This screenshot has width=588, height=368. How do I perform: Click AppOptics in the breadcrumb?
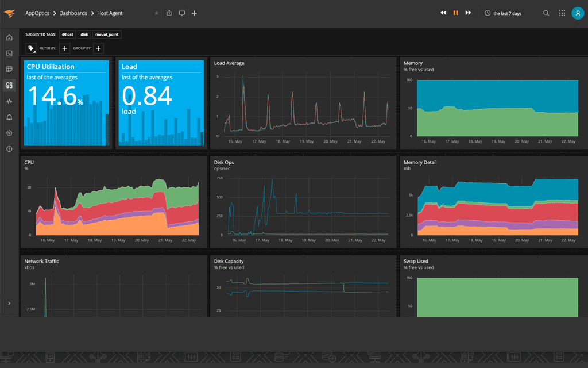(37, 13)
